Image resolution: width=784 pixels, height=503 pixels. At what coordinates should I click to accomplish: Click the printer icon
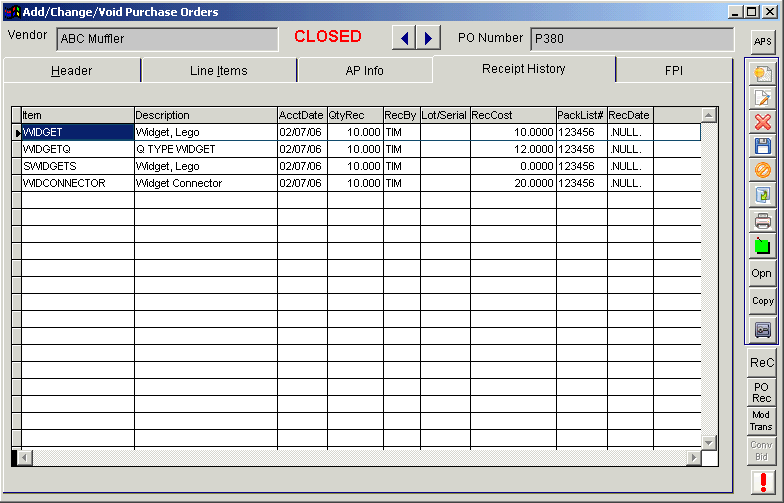tap(762, 220)
